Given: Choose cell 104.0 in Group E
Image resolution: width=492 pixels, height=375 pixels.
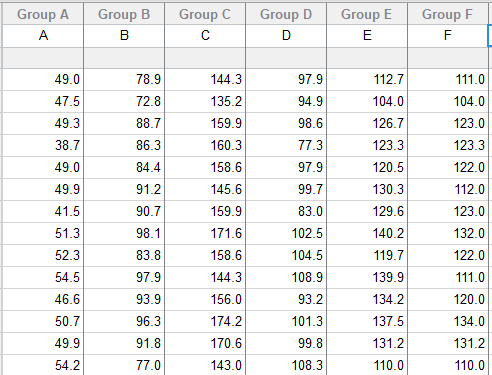Looking at the screenshot, I should pos(367,101).
